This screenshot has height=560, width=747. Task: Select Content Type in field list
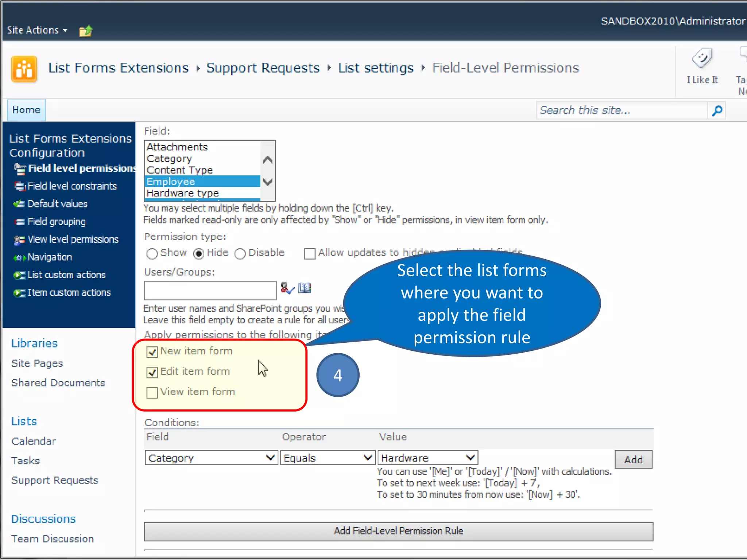[202, 170]
